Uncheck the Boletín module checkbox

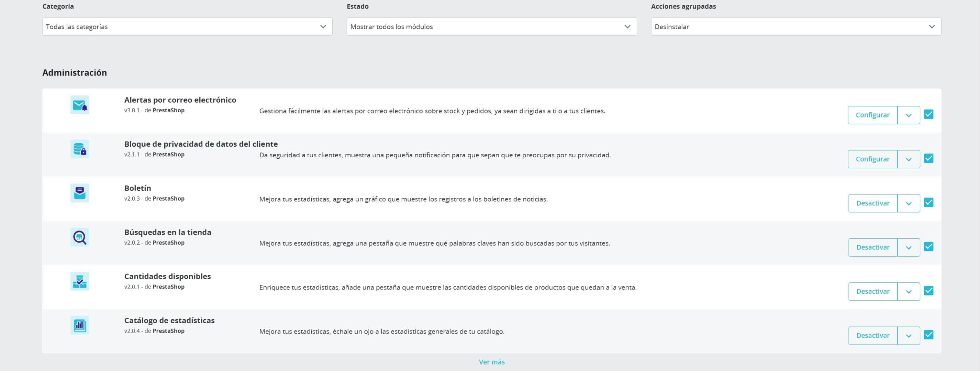(929, 202)
